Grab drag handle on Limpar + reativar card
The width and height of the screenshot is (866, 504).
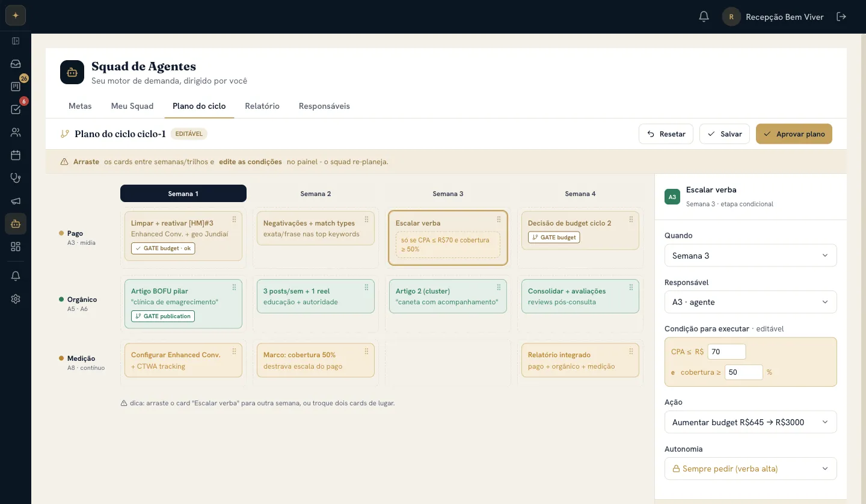[x=234, y=220]
